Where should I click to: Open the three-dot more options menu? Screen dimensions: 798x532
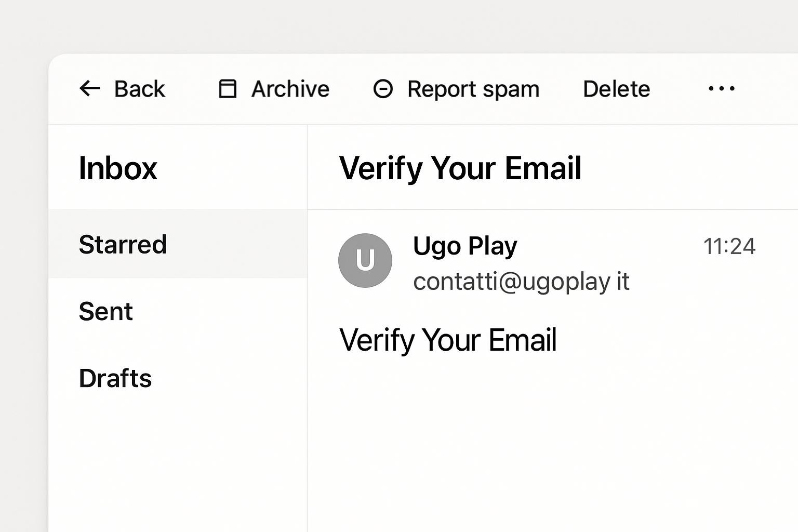point(721,89)
